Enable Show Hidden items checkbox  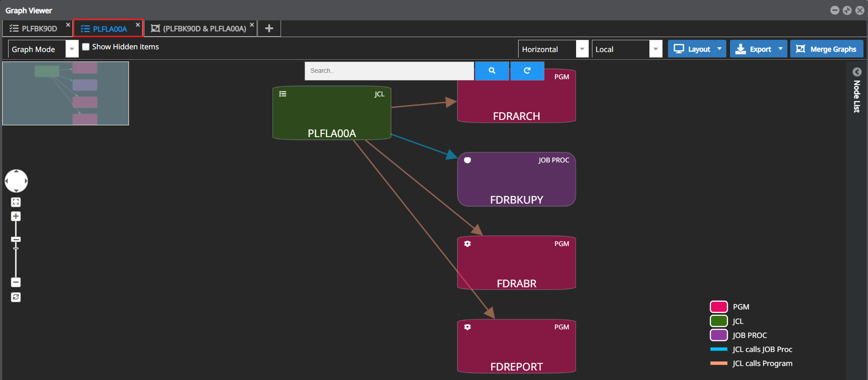86,47
